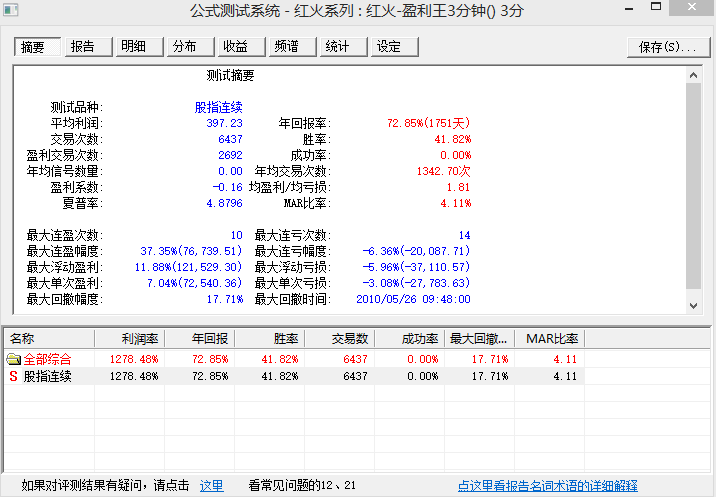Sort by 胜率 column header
Image resolution: width=716 pixels, height=497 pixels.
pyautogui.click(x=269, y=339)
